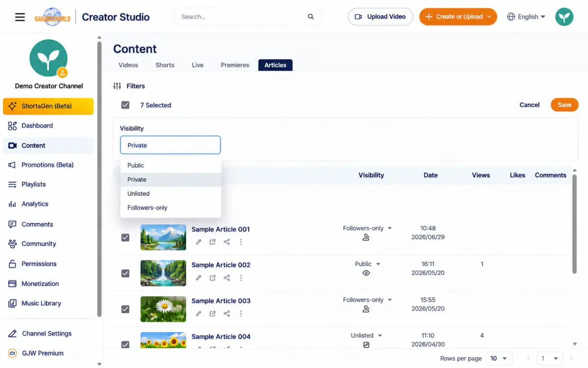Click the content table vertical scrollbar

click(575, 224)
